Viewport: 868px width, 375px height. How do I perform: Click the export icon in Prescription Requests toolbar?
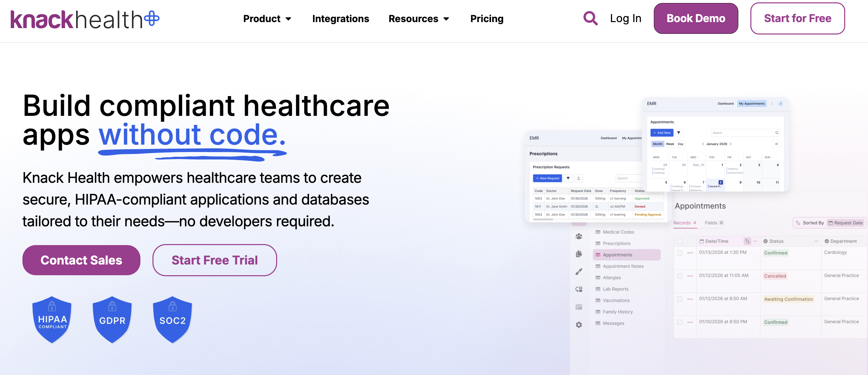point(579,178)
